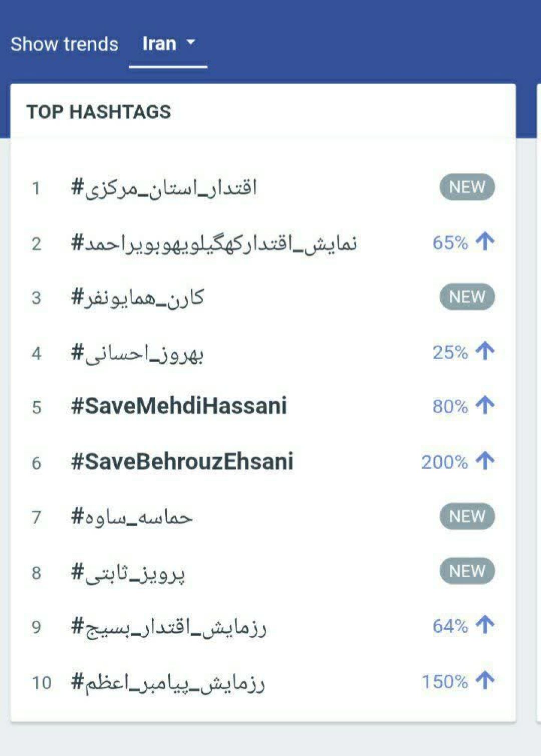Click the NEW badge on hashtag rank 3
The width and height of the screenshot is (541, 756).
pyautogui.click(x=467, y=297)
